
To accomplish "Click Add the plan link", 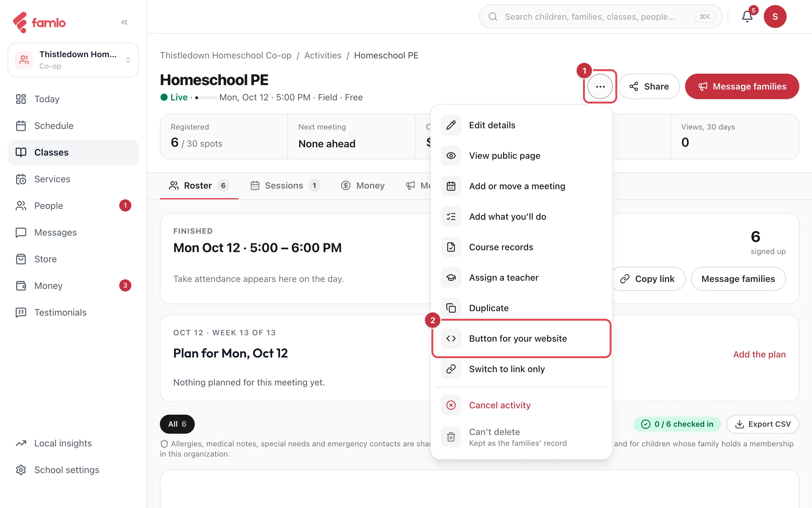I will pyautogui.click(x=759, y=354).
